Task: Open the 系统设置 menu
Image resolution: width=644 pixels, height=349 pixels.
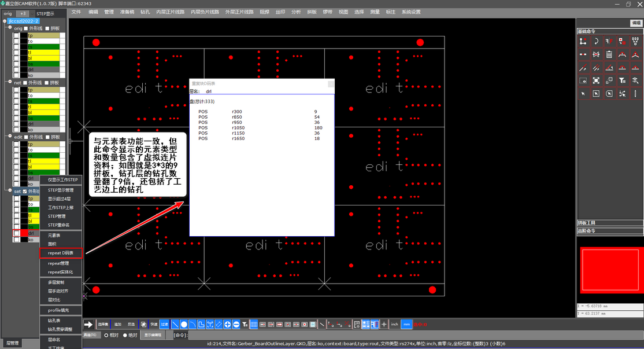Action: click(411, 12)
